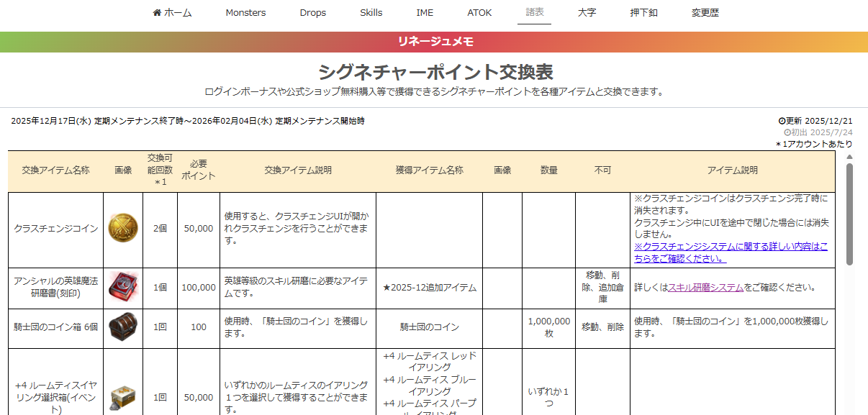Click the maintenance period date text
868x415 pixels.
pyautogui.click(x=188, y=121)
